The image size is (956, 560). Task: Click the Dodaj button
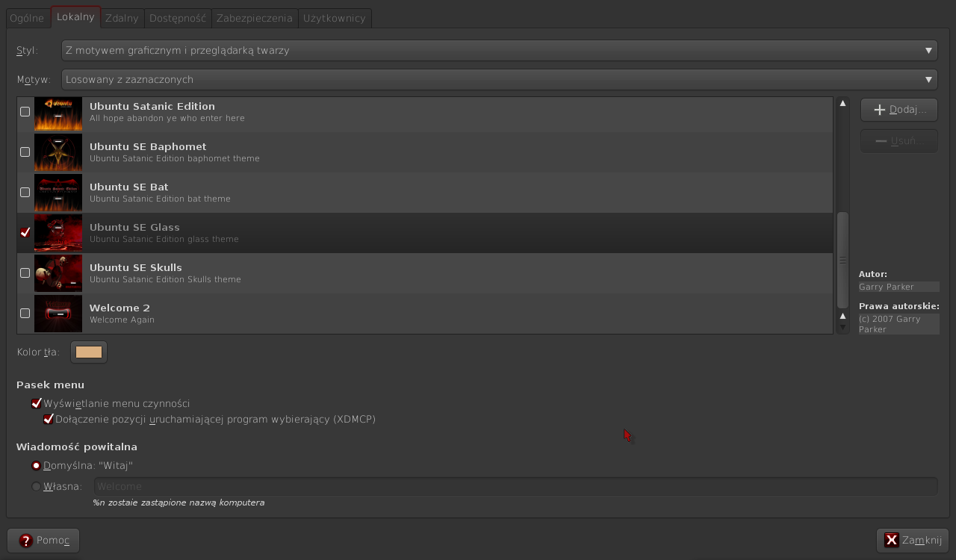(x=899, y=110)
